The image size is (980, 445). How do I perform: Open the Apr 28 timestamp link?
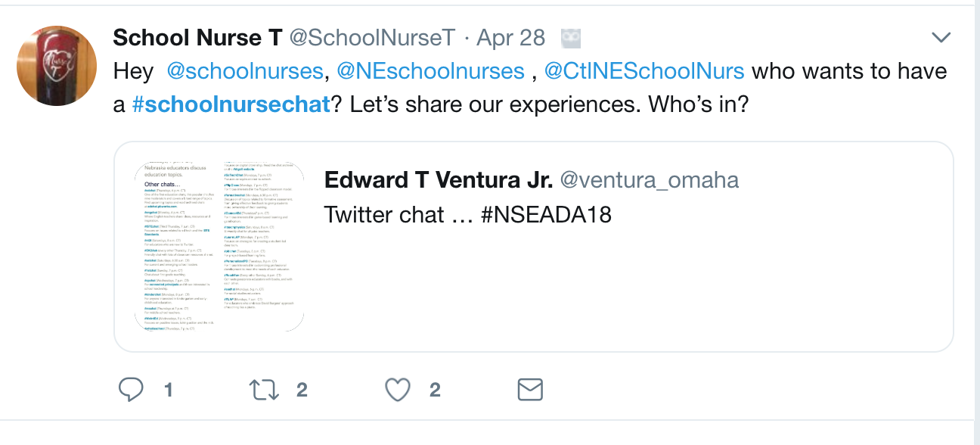(x=510, y=38)
